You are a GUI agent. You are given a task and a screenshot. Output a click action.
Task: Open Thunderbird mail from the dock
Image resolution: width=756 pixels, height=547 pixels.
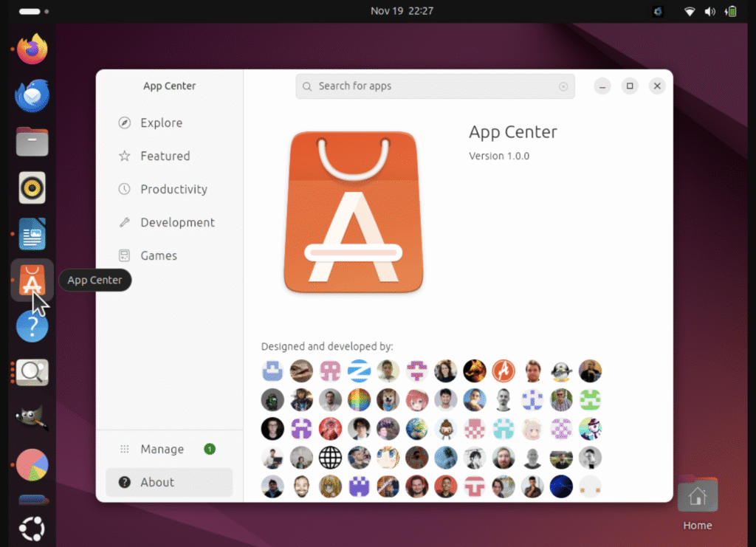(x=32, y=96)
